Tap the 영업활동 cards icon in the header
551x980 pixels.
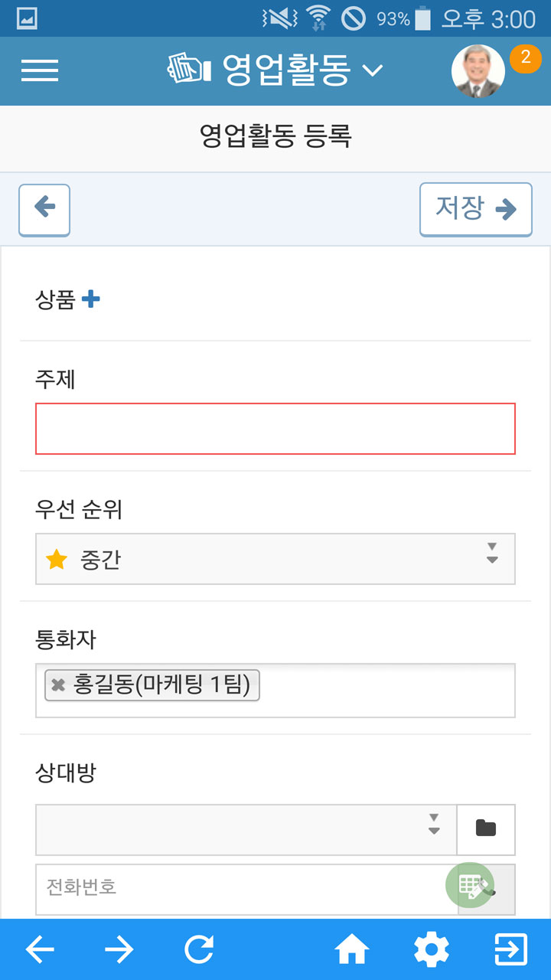pos(188,70)
